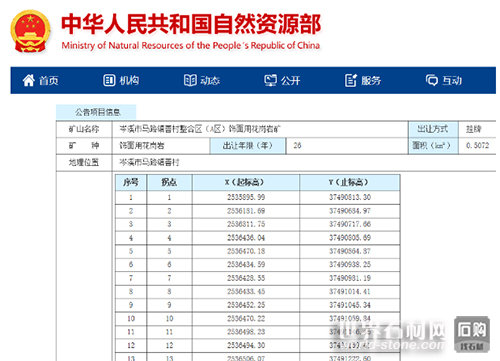This screenshot has height=361, width=500.
Task: Click the 挂牌 value cell
Action: click(x=474, y=129)
